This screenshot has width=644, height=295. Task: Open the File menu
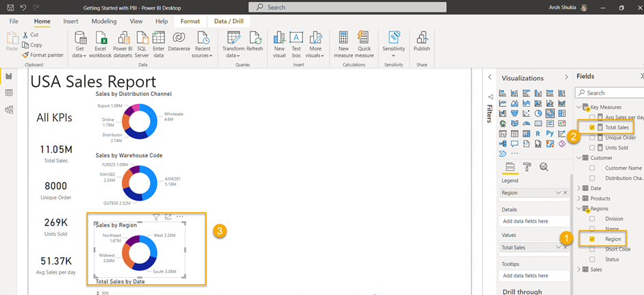14,21
